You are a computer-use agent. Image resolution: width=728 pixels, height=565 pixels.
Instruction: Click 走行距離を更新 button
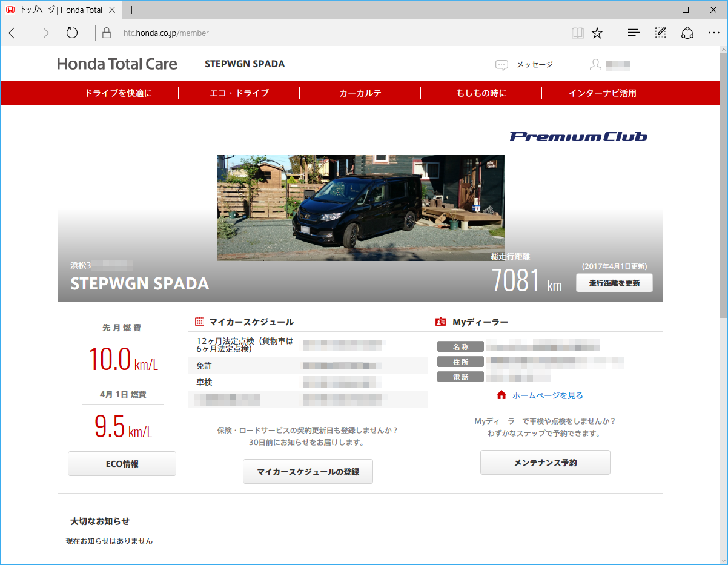tap(614, 283)
